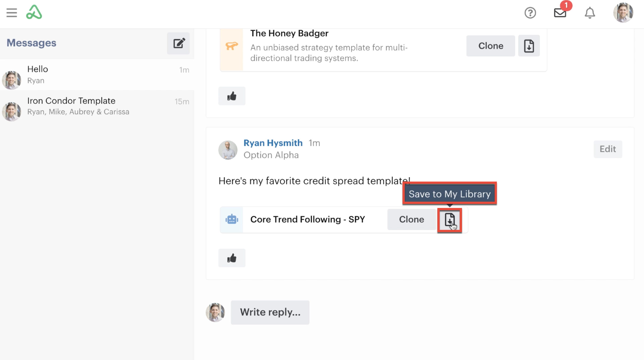This screenshot has height=360, width=644.
Task: Click your avatar beside Write reply
Action: coord(215,313)
